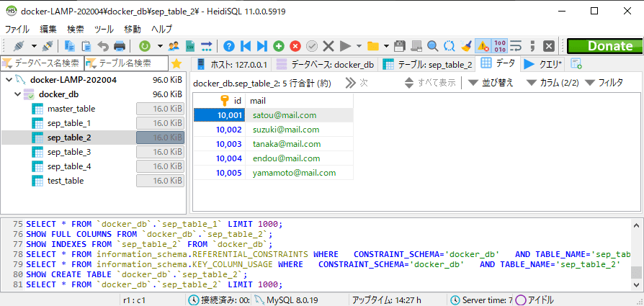
Task: Open the ツール menu
Action: pos(104,30)
